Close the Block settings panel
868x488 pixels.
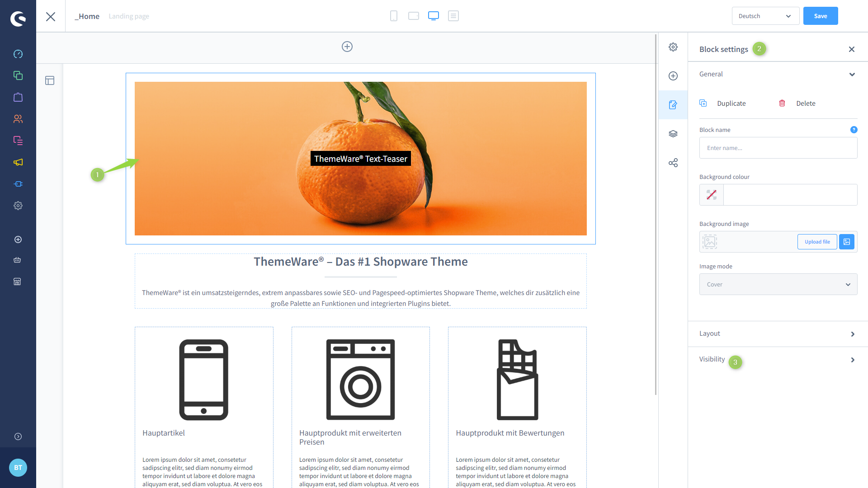coord(852,49)
